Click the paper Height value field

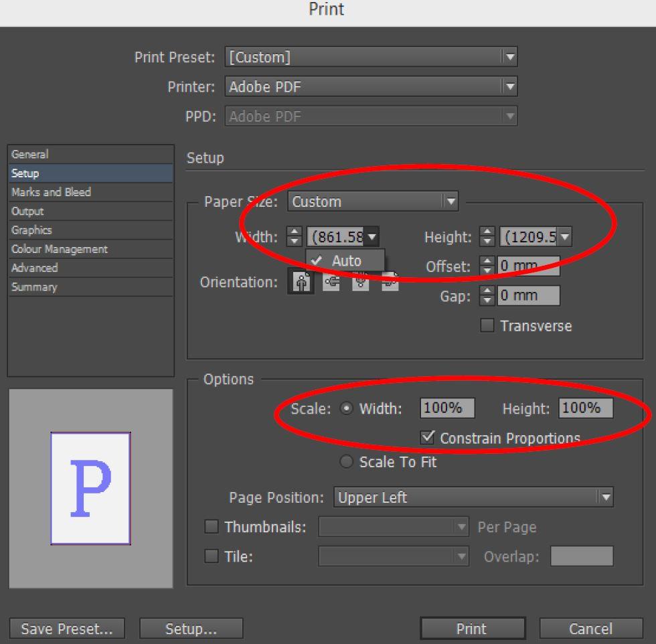pos(529,237)
